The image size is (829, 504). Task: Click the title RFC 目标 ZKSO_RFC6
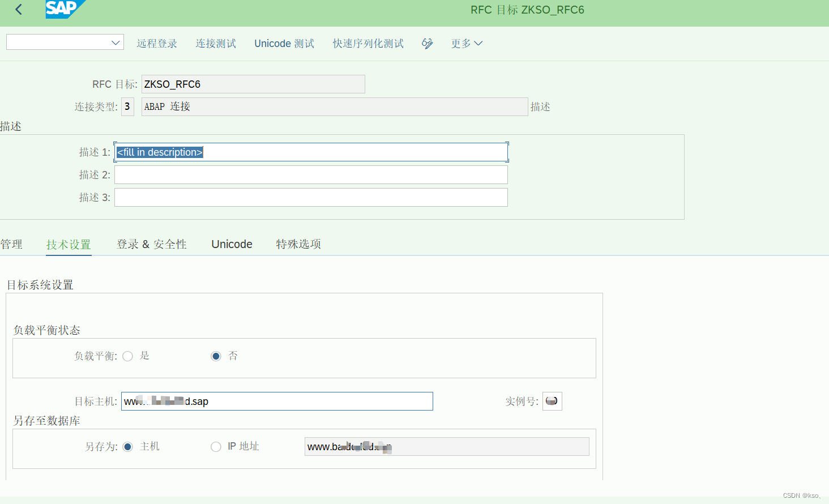click(527, 10)
